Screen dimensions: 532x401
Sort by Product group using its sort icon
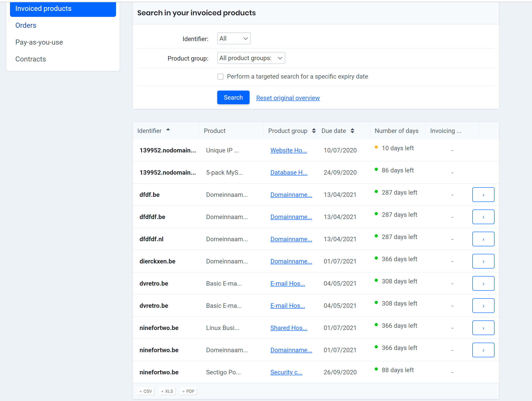click(314, 131)
